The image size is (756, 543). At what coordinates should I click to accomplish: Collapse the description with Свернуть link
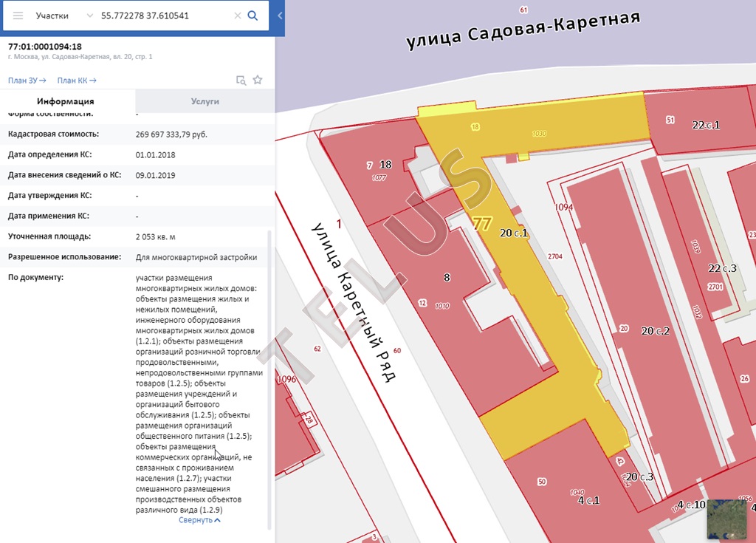click(x=199, y=520)
